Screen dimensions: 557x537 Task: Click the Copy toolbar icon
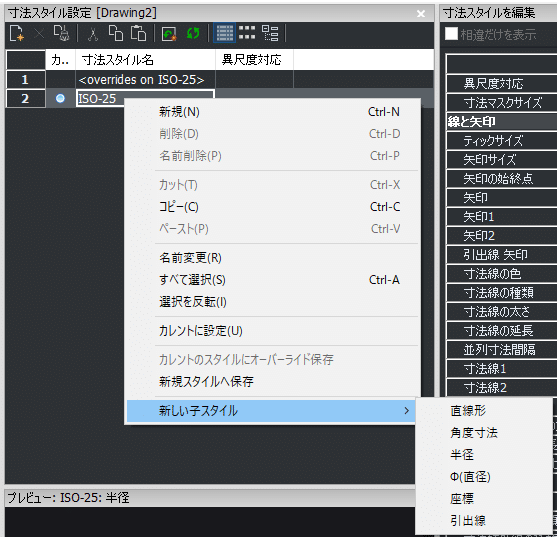[x=116, y=33]
